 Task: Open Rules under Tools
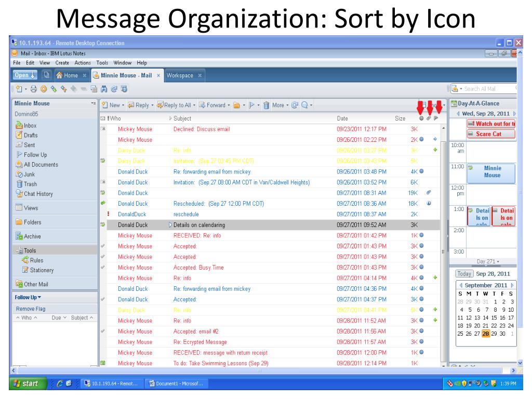[x=33, y=260]
